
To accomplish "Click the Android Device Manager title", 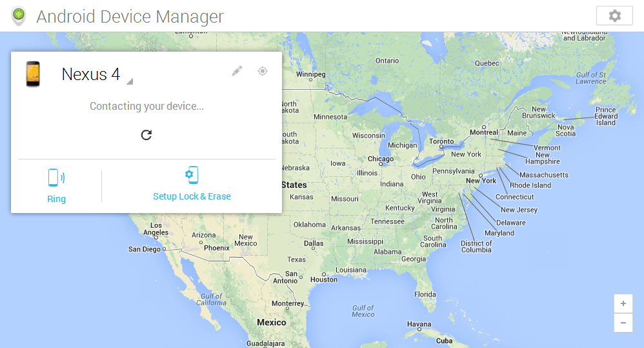I will pyautogui.click(x=130, y=16).
